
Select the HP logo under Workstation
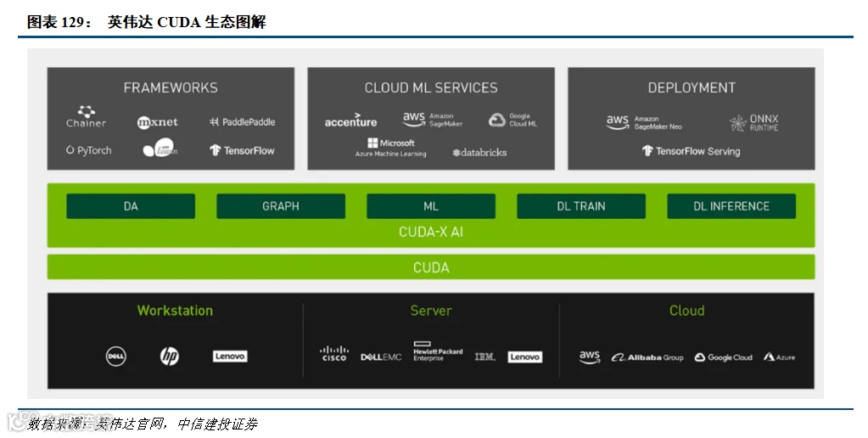170,356
